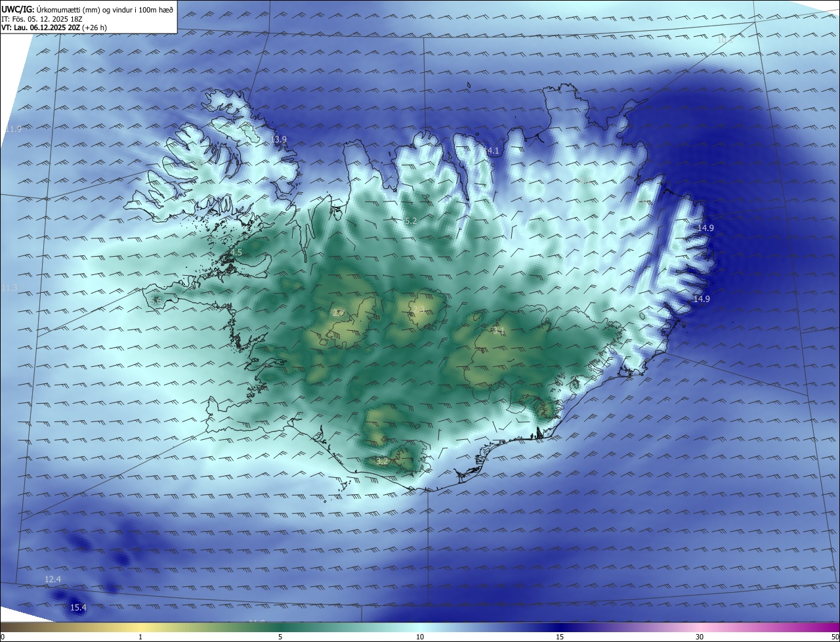This screenshot has width=840, height=642.
Task: Click the 4.5 value label on the map
Action: [x=236, y=253]
